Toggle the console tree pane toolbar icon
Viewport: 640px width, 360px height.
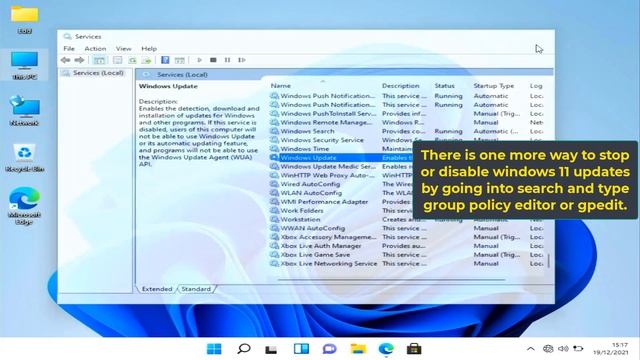click(x=99, y=60)
